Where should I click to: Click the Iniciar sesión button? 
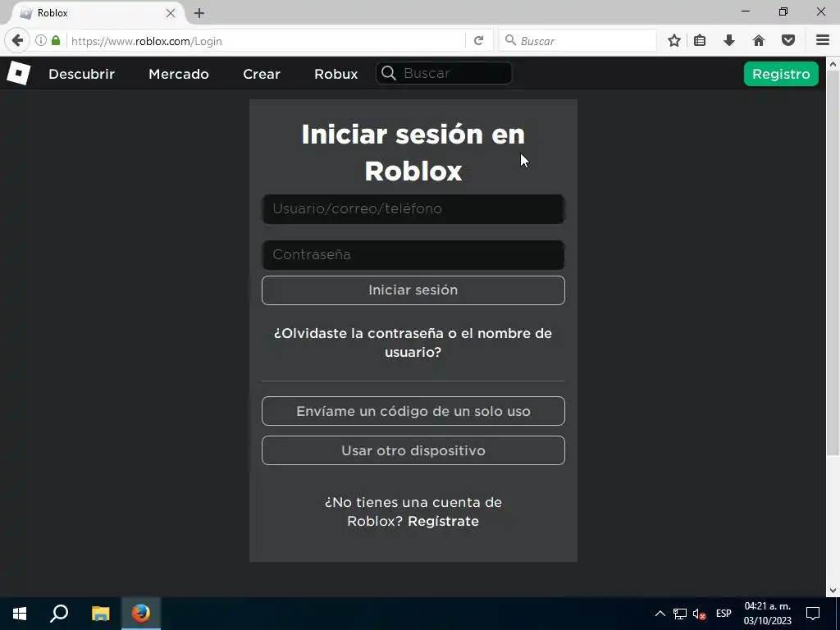pos(413,290)
